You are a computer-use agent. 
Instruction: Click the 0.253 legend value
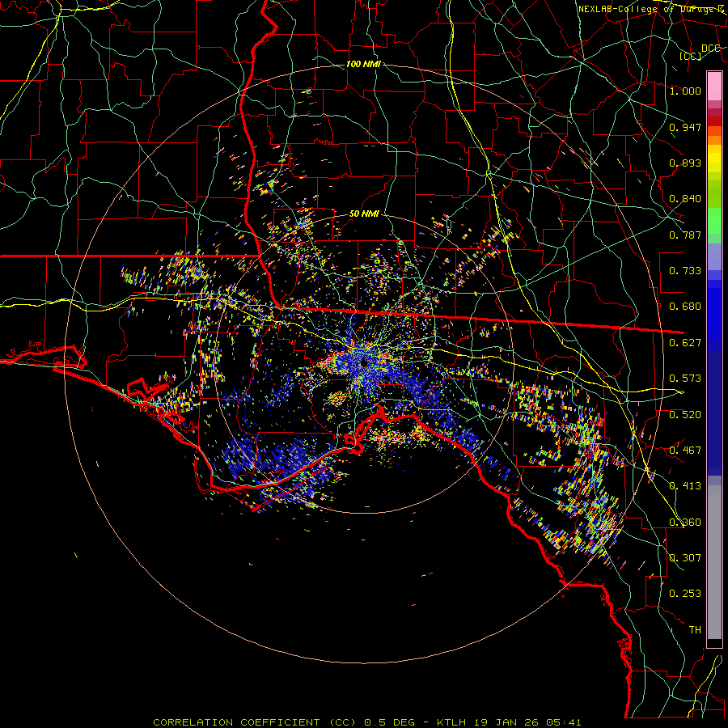[685, 594]
